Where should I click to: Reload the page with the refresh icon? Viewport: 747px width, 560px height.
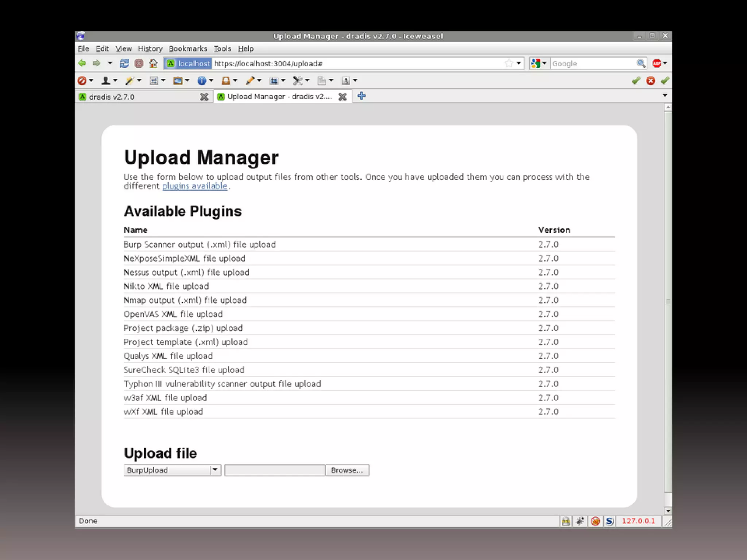tap(124, 63)
